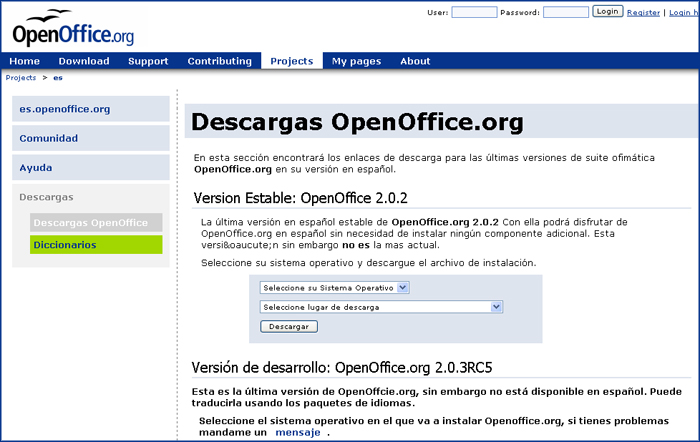Open the About tab

415,61
